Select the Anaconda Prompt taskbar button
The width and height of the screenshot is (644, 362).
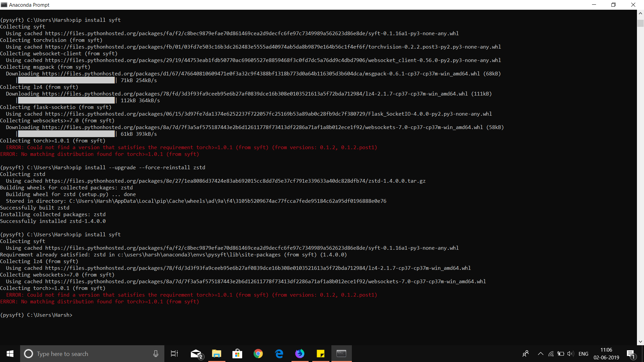click(x=341, y=354)
